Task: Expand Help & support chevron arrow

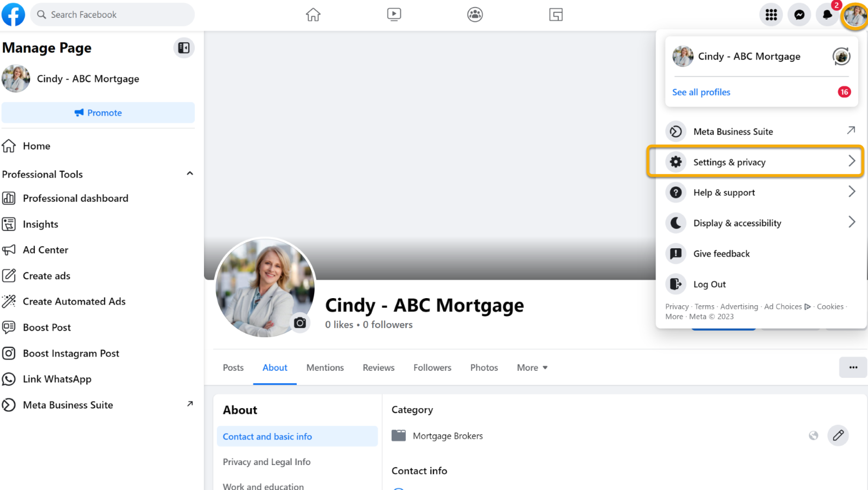Action: pos(852,191)
